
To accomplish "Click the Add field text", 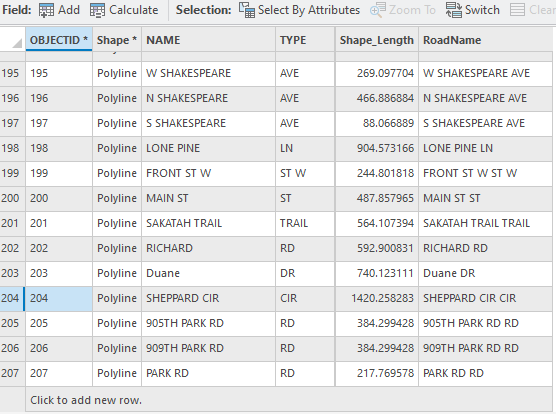I will [x=69, y=10].
